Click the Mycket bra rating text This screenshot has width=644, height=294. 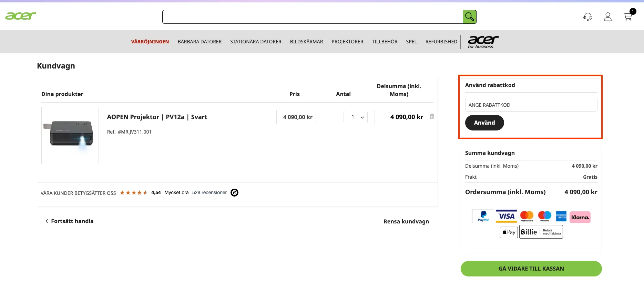pyautogui.click(x=176, y=193)
